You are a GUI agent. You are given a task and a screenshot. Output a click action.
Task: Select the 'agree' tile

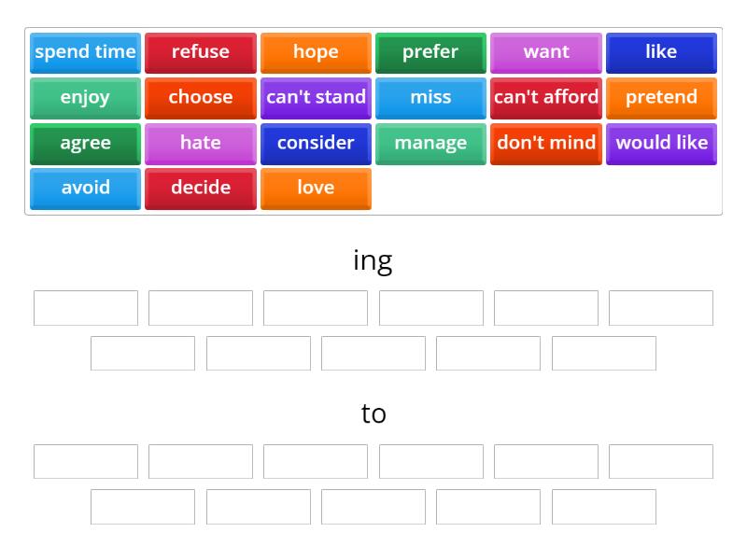85,143
